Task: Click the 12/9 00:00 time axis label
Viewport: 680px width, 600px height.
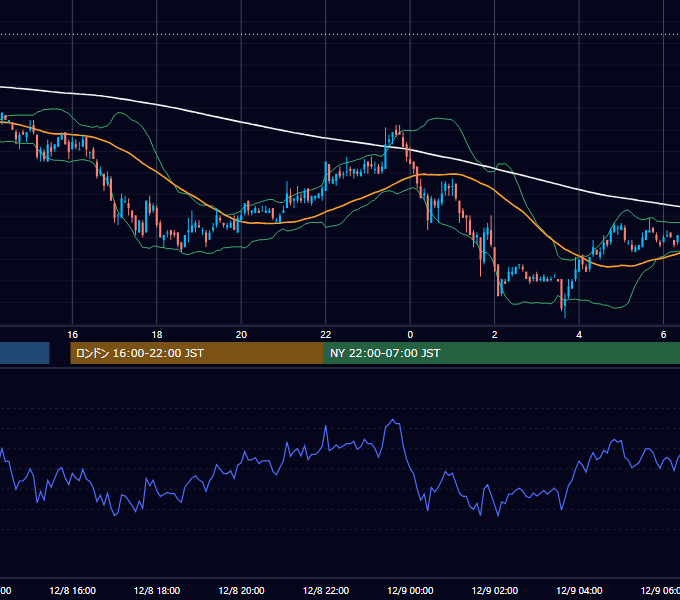Action: click(410, 590)
